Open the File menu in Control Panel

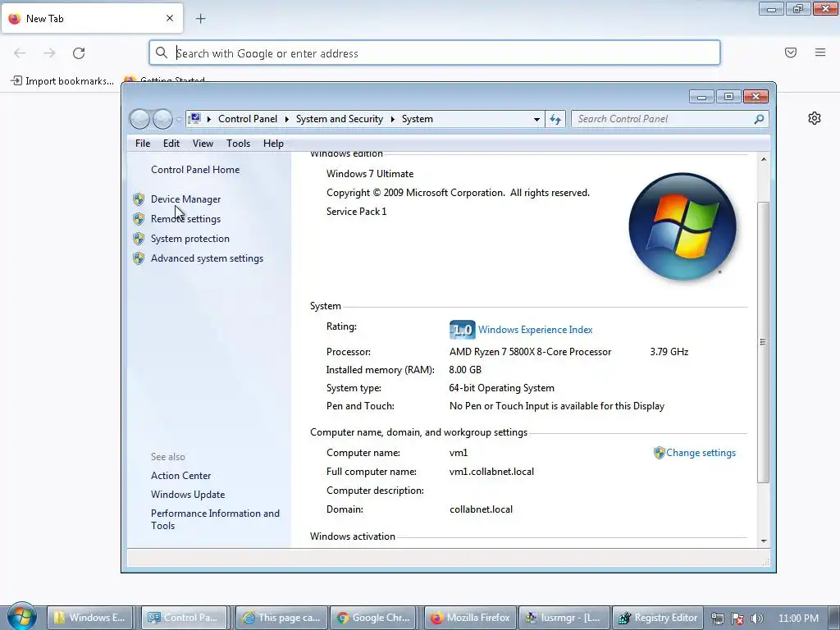(x=143, y=144)
